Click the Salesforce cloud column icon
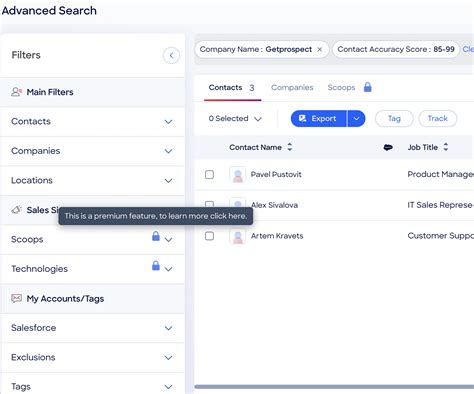This screenshot has height=394, width=474. pyautogui.click(x=388, y=147)
